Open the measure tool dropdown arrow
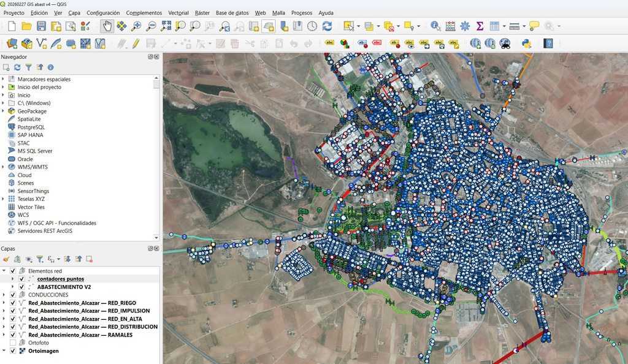This screenshot has width=628, height=364. click(x=524, y=26)
